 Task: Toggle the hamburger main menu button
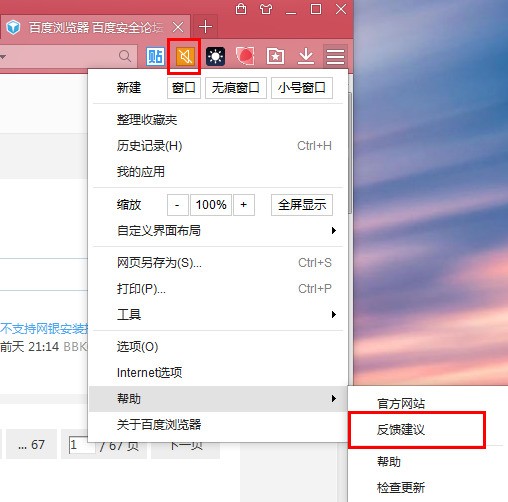coord(335,56)
